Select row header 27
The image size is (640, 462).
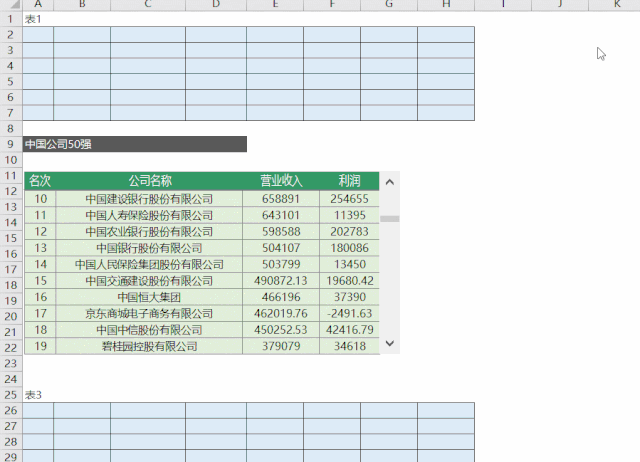[11, 426]
